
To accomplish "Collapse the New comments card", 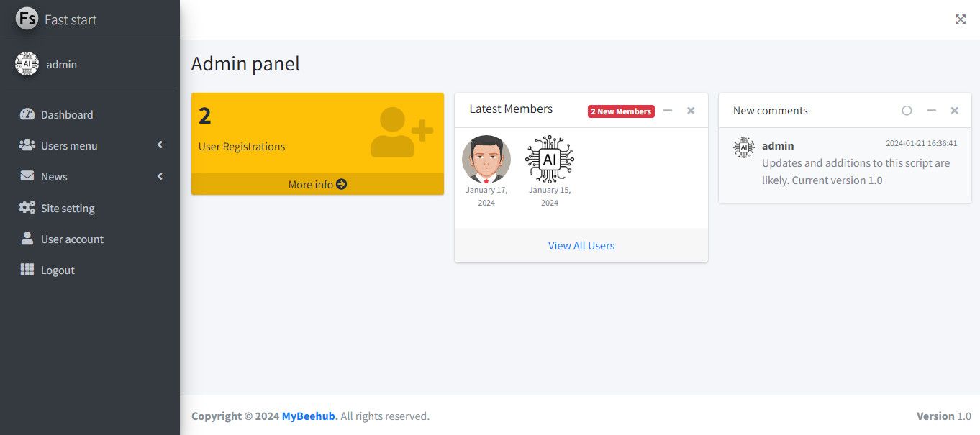I will (x=931, y=111).
